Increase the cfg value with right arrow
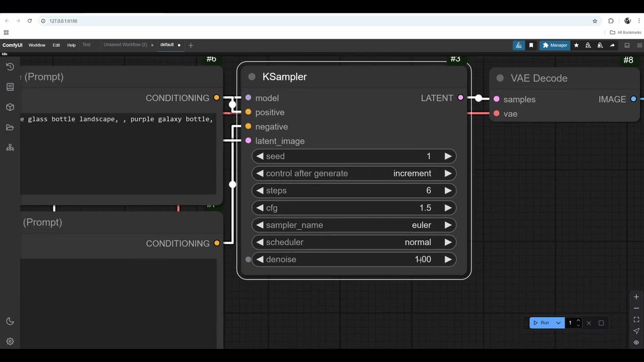 click(x=448, y=208)
